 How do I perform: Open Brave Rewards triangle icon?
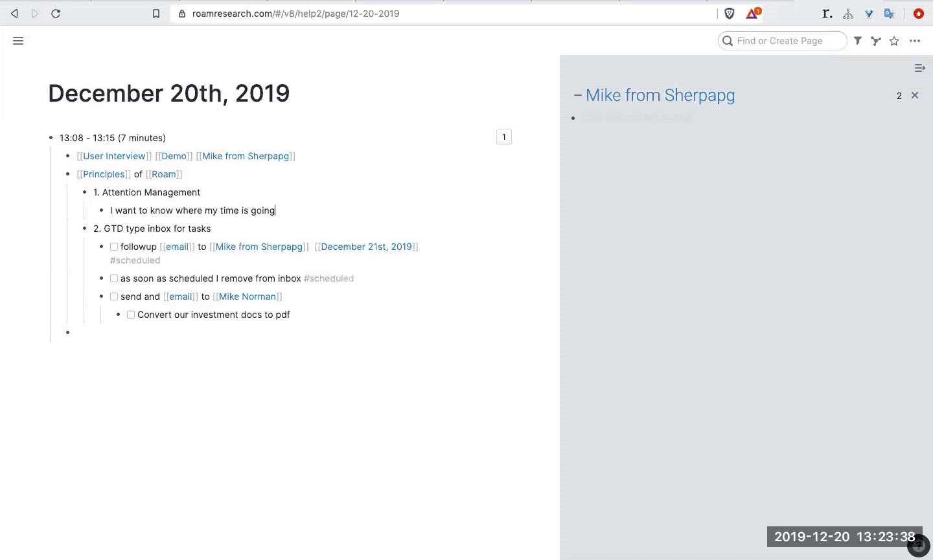click(752, 13)
